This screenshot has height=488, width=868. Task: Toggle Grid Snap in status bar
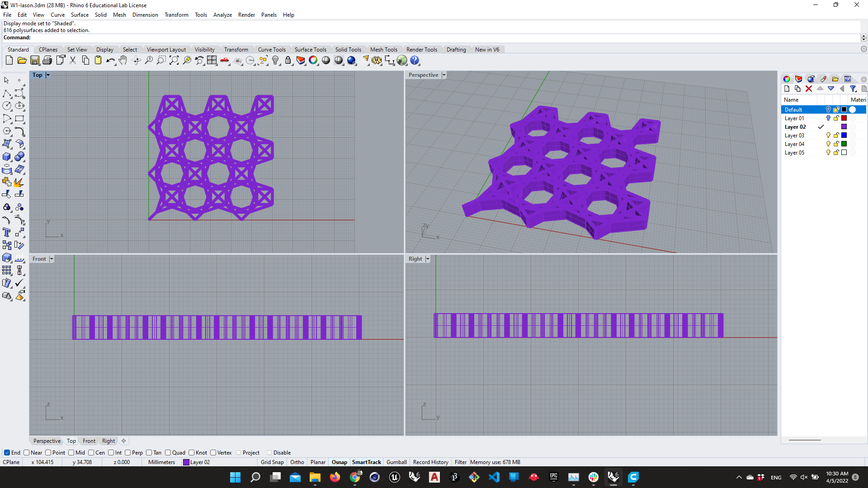coord(272,462)
